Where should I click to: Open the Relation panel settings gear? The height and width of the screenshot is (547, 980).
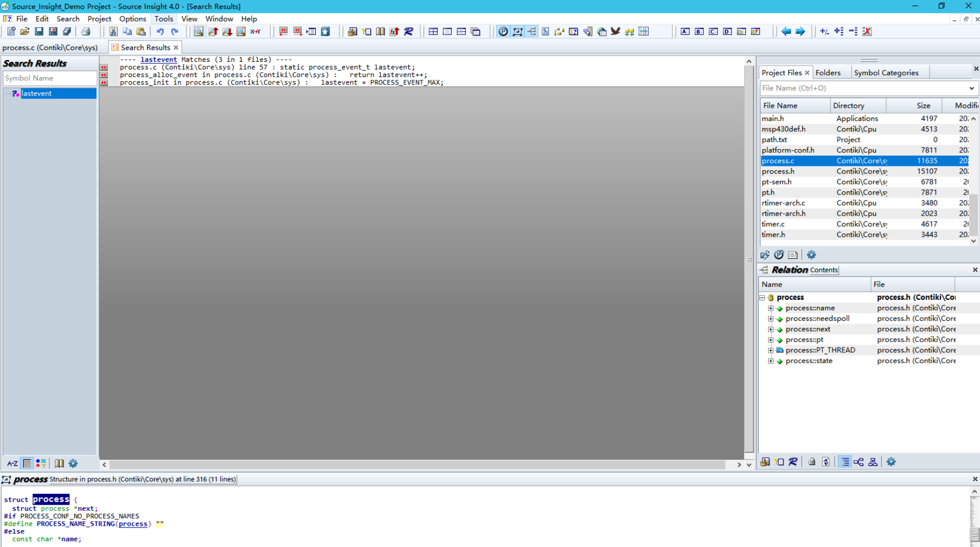point(891,462)
